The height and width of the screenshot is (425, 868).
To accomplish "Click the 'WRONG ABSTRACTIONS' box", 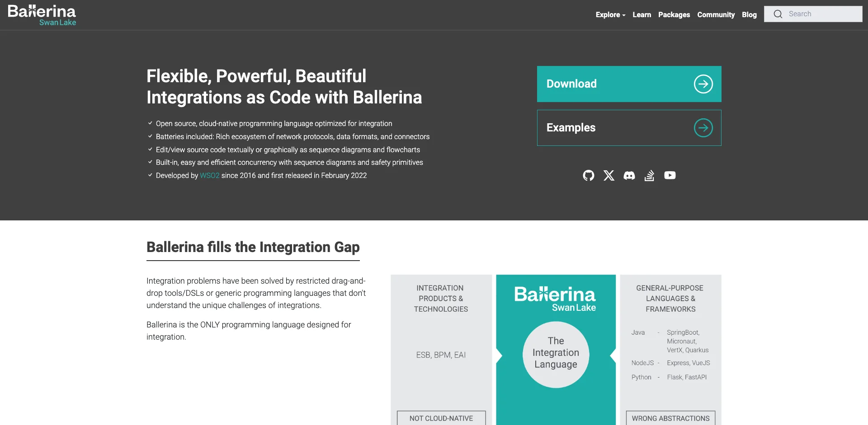I will [x=670, y=418].
